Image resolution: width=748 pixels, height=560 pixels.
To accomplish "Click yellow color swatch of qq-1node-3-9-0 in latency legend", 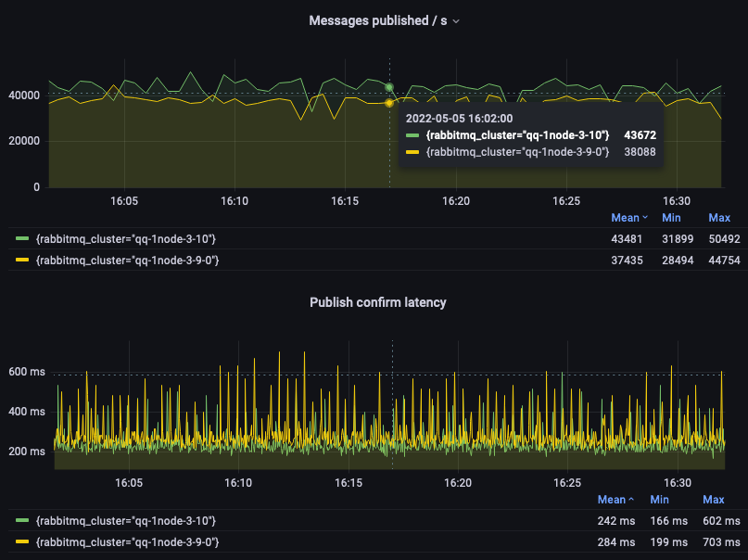I will [x=22, y=541].
